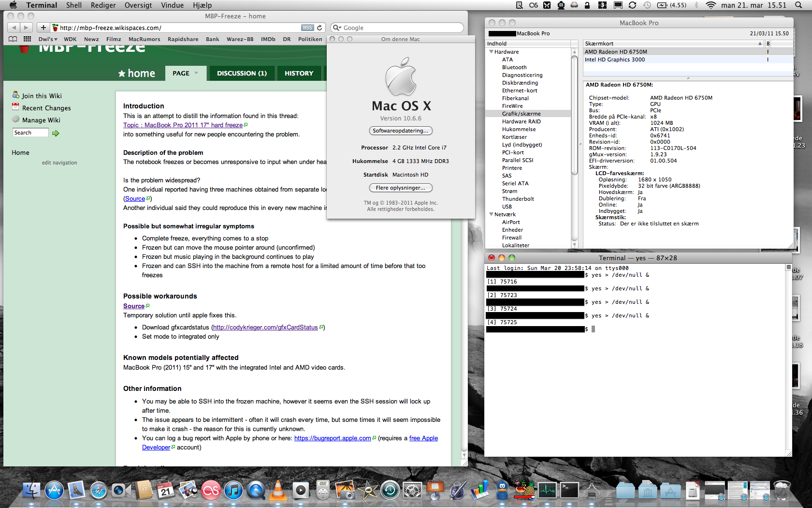Open Top Sites grid icon
The width and height of the screenshot is (812, 508).
[27, 39]
